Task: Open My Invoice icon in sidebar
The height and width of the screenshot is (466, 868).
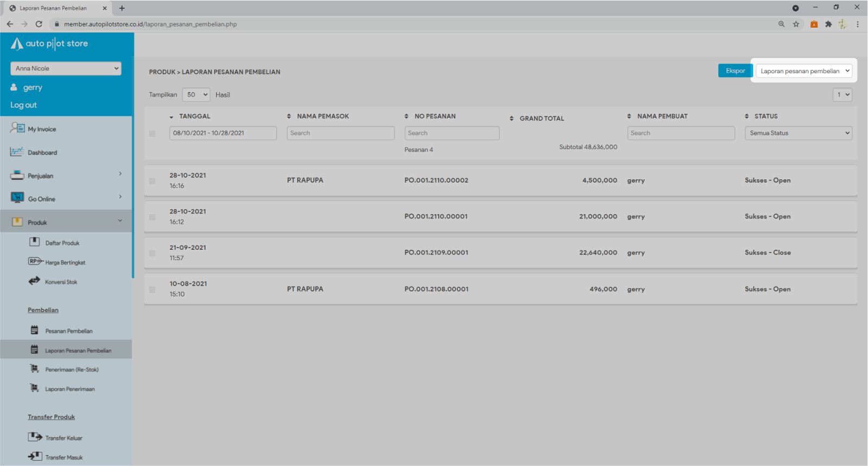Action: tap(17, 128)
